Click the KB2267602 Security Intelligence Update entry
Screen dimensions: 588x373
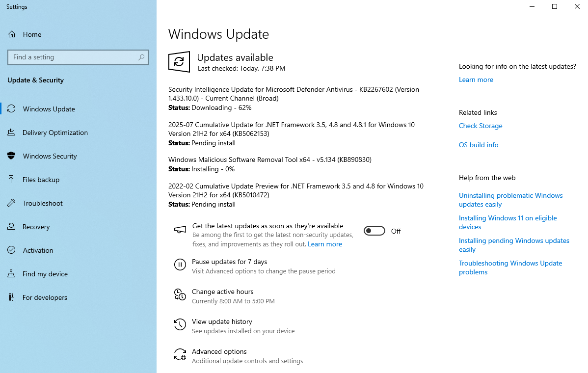point(294,94)
